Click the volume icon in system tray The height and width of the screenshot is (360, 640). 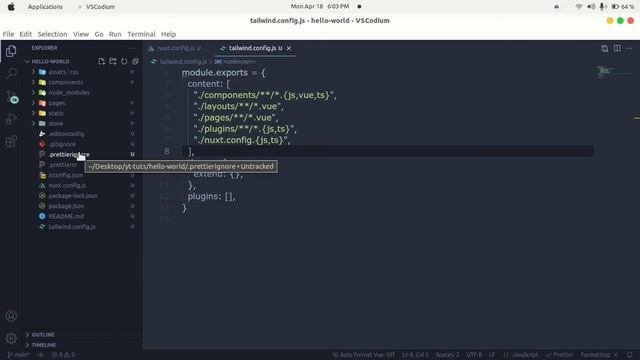tap(591, 7)
